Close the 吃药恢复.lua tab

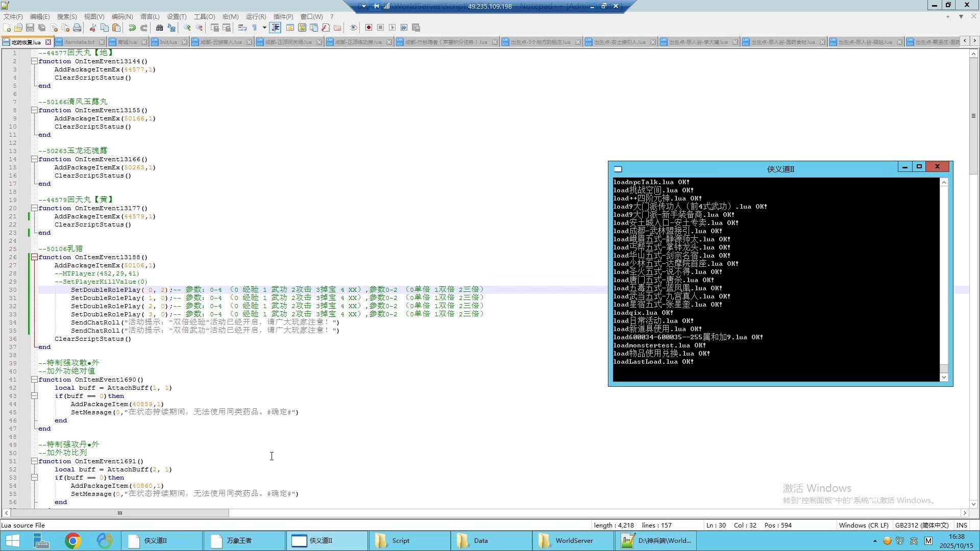(48, 42)
